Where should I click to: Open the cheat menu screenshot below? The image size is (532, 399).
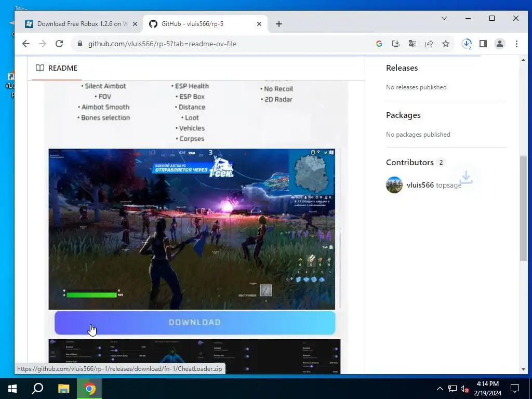pos(194,356)
